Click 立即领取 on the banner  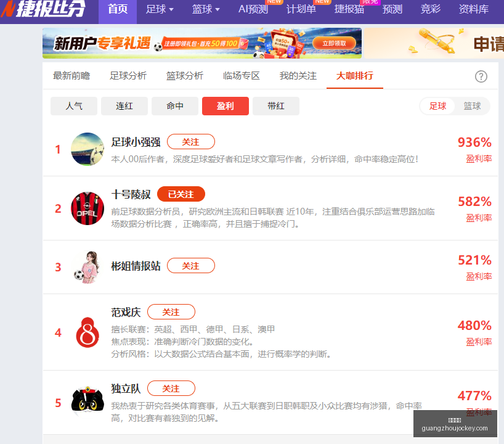click(x=335, y=43)
